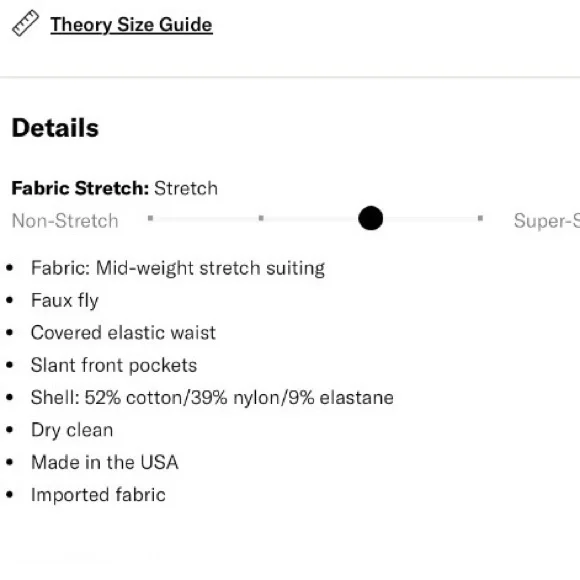Click the first tick on the stretch scale
This screenshot has height=580, width=580.
coord(150,218)
